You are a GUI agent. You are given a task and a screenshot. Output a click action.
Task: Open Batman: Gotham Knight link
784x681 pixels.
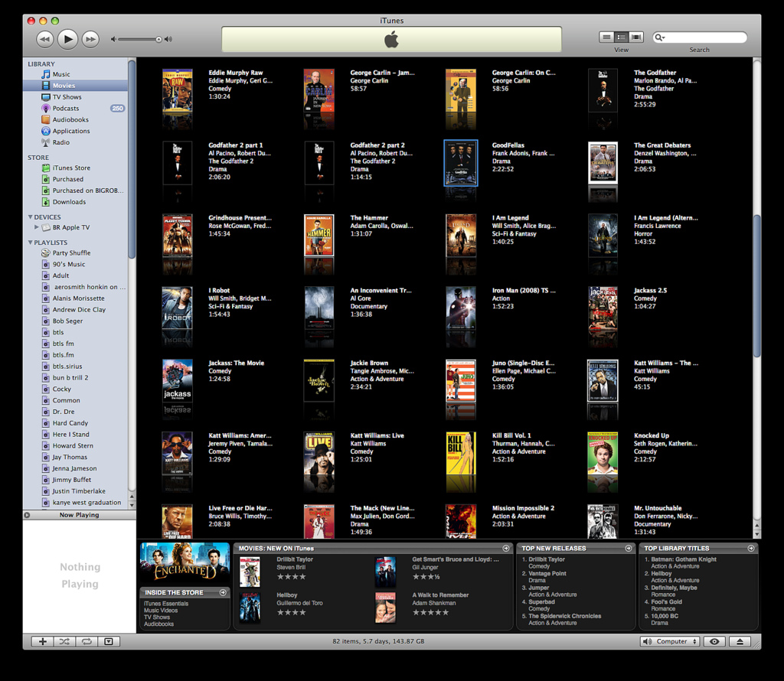pyautogui.click(x=684, y=559)
